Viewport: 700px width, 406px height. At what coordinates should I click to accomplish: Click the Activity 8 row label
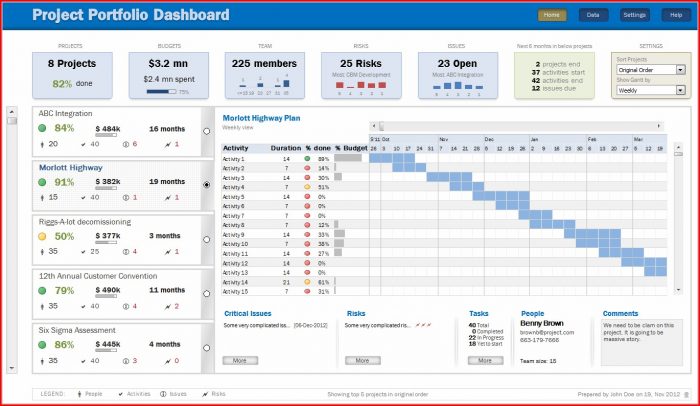click(233, 225)
